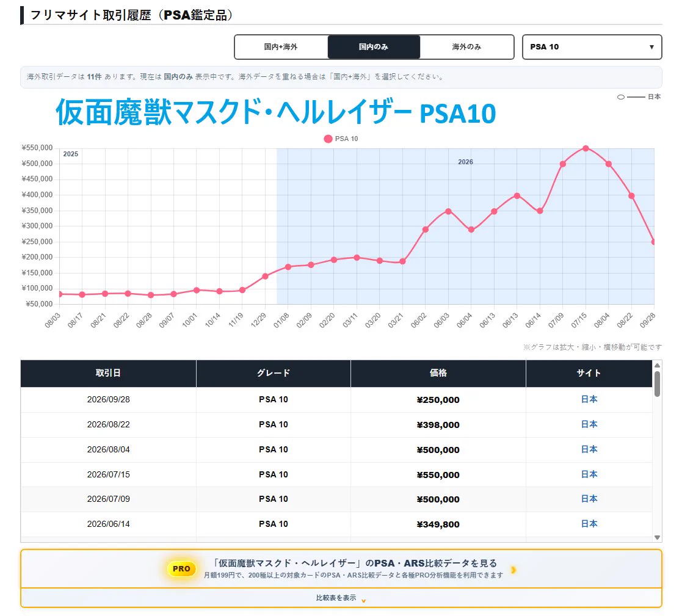Select the 国内+海外 tab

[281, 47]
